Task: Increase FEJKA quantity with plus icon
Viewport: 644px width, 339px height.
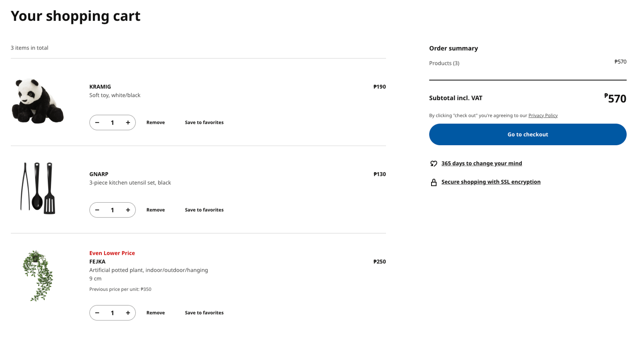Action: (x=128, y=312)
